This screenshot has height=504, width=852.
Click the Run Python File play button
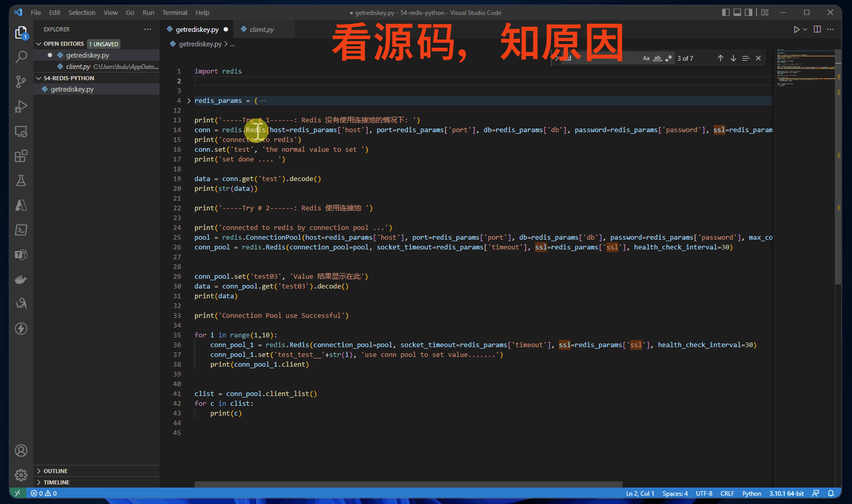tap(796, 29)
